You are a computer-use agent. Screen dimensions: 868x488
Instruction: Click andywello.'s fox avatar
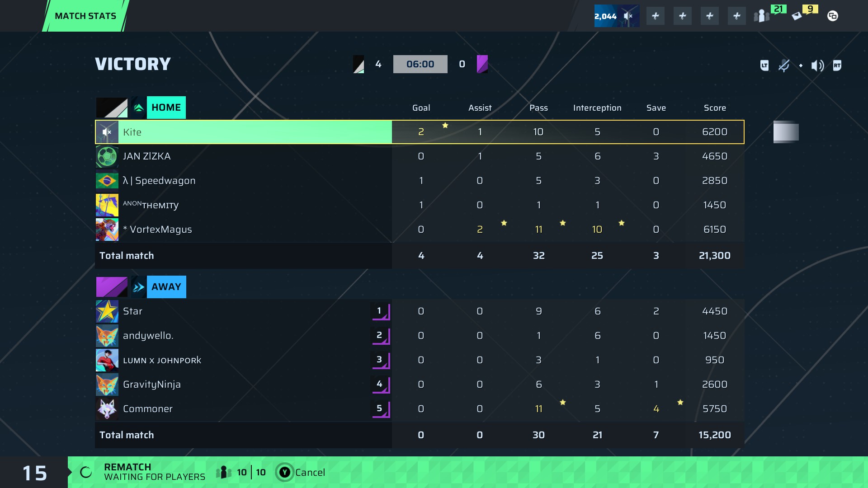pyautogui.click(x=107, y=336)
